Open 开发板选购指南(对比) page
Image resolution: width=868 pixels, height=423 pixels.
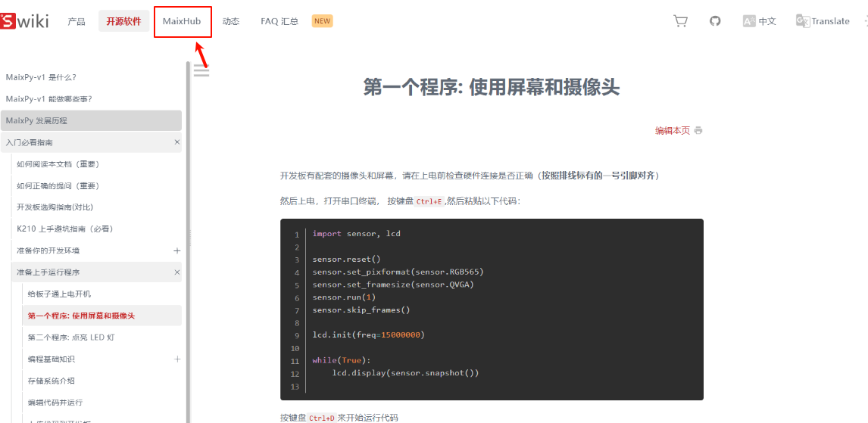pos(55,207)
